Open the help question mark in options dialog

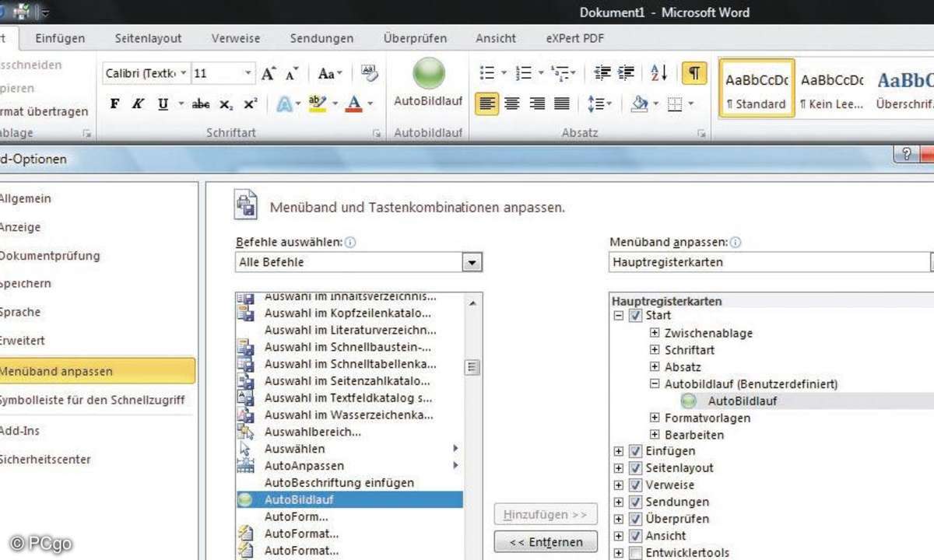pyautogui.click(x=907, y=155)
